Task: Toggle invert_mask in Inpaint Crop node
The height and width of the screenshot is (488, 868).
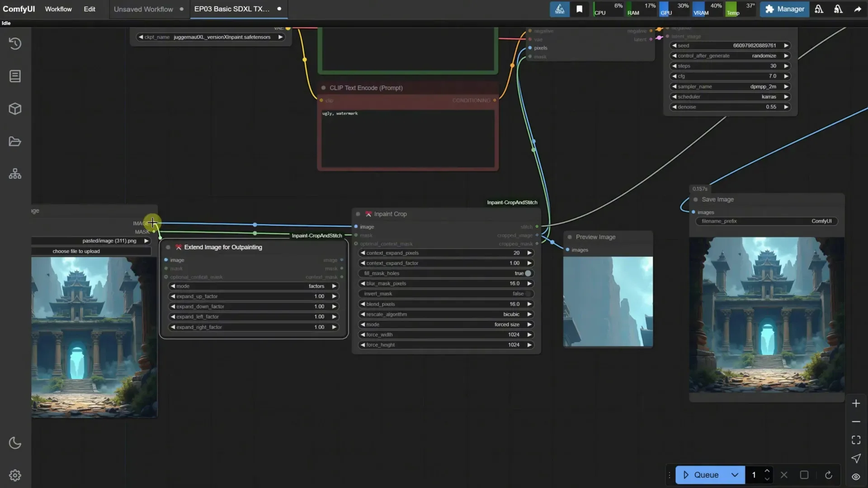Action: [527, 293]
